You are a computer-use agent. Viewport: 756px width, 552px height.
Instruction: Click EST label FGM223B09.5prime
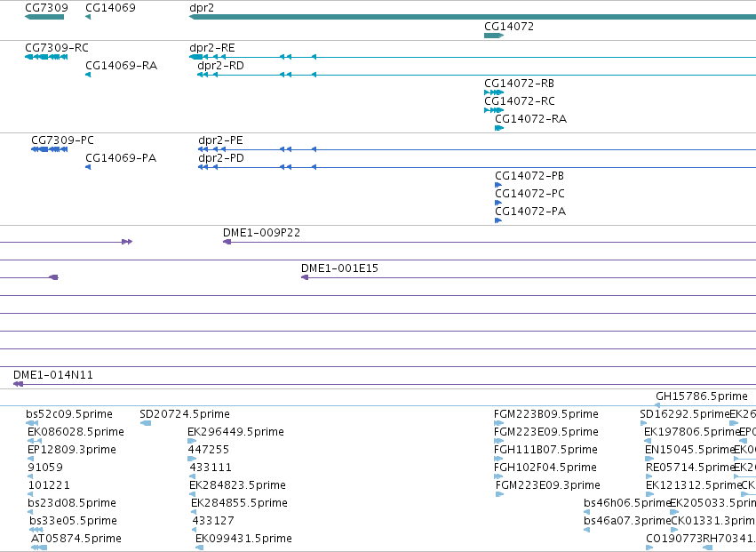[x=546, y=414]
